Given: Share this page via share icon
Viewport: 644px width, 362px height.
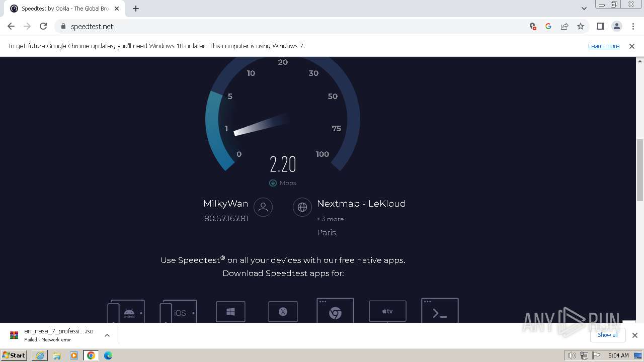Looking at the screenshot, I should [565, 26].
